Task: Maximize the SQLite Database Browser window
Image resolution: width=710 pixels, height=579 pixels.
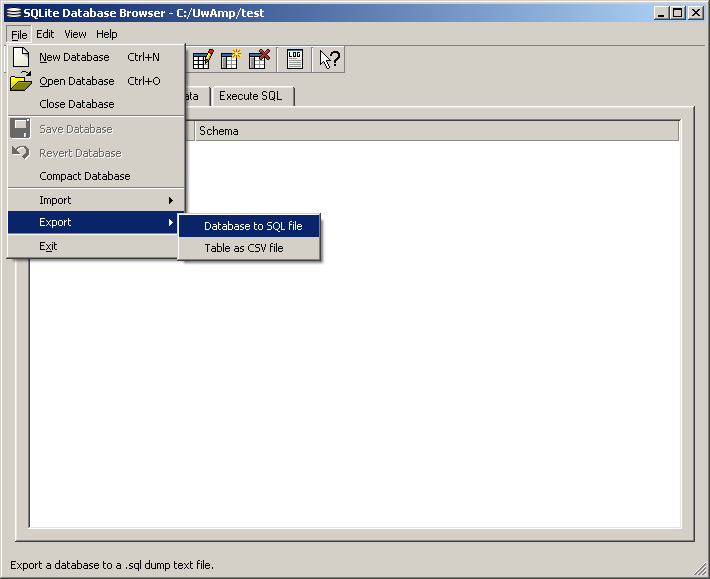Action: [678, 13]
